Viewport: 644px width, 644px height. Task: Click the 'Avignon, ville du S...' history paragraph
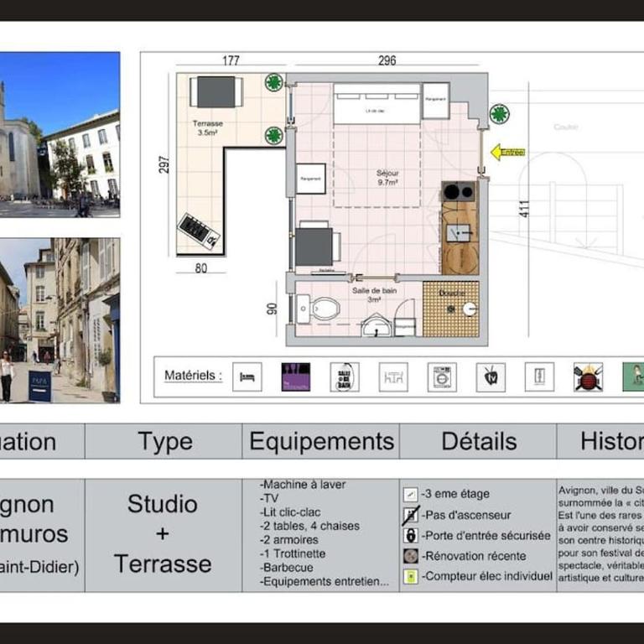coord(600,534)
